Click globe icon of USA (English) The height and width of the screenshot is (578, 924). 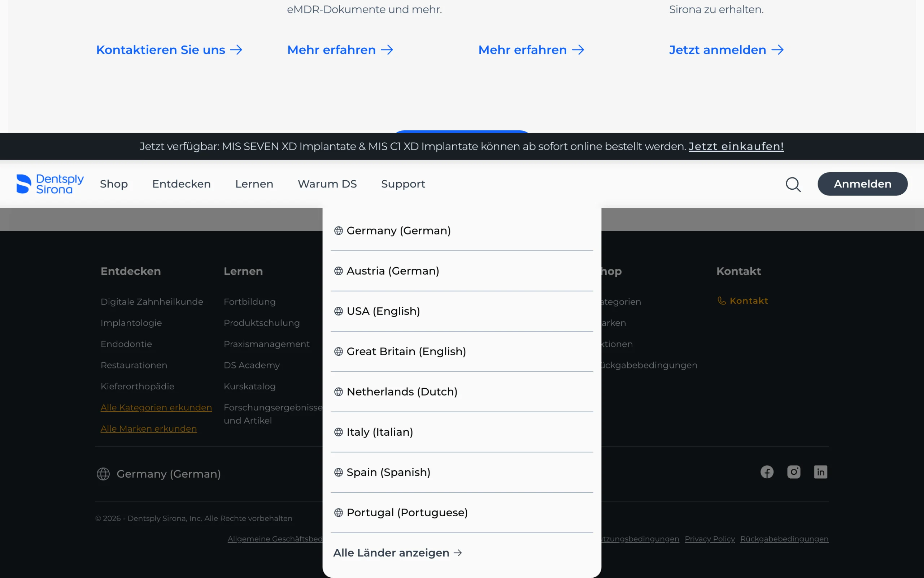tap(338, 311)
